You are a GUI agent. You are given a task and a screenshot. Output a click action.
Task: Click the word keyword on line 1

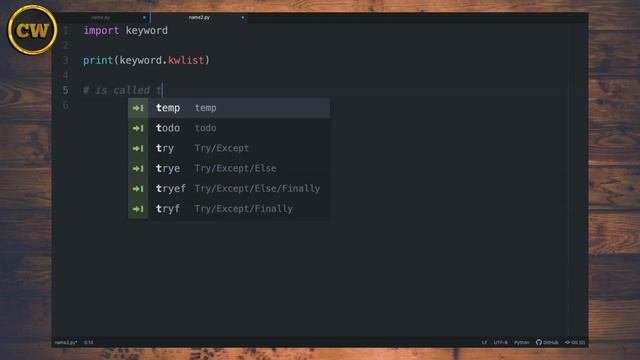(147, 31)
